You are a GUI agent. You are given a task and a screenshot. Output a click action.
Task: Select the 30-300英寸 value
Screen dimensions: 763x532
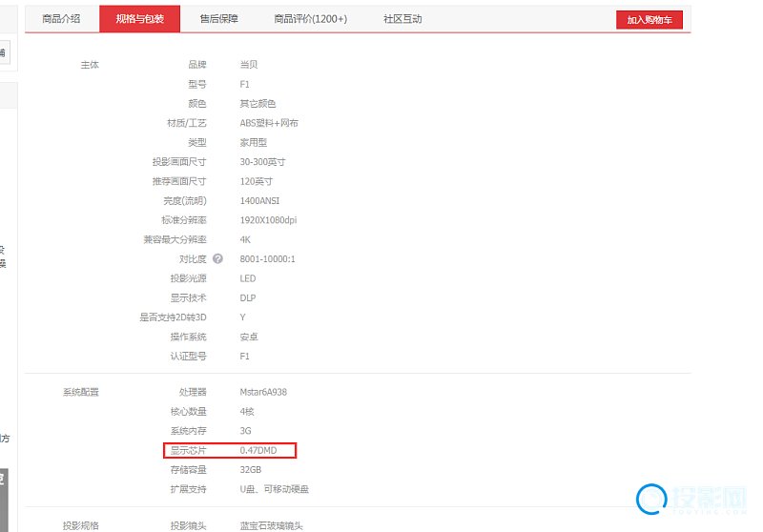pos(262,162)
